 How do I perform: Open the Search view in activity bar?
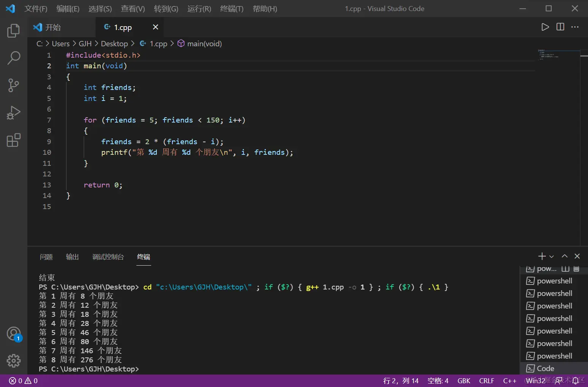(x=14, y=58)
